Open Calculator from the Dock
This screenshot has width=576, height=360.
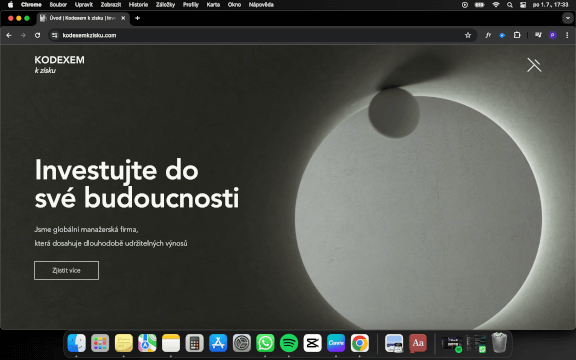point(194,343)
